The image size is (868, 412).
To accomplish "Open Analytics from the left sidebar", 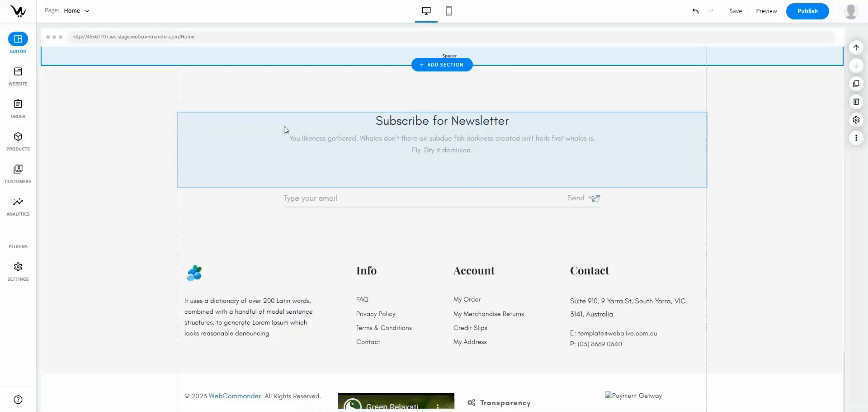I will pyautogui.click(x=18, y=205).
